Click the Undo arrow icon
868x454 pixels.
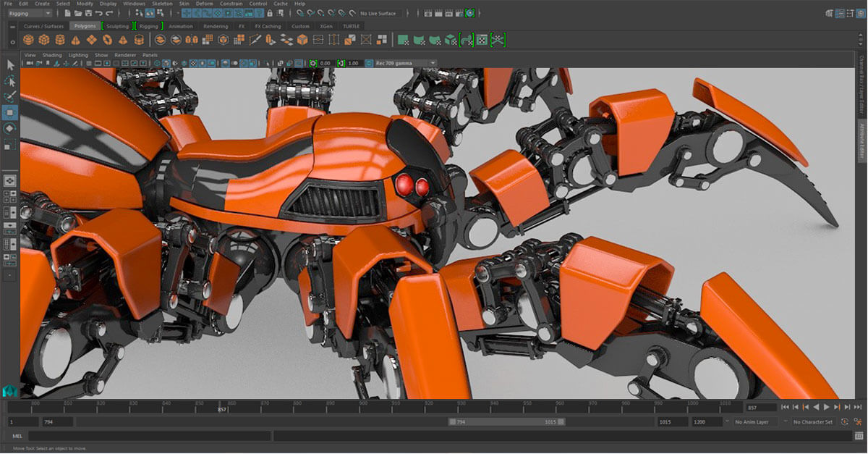(99, 13)
